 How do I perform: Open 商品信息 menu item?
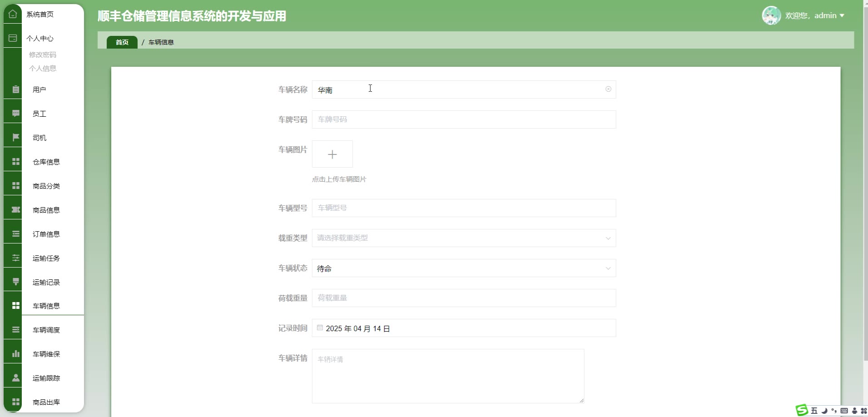(46, 210)
